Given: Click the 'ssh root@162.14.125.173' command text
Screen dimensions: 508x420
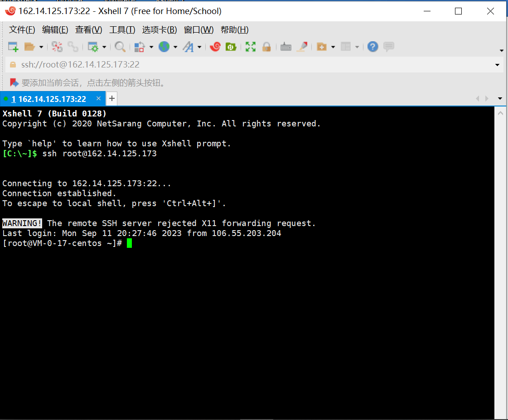Looking at the screenshot, I should [x=99, y=154].
